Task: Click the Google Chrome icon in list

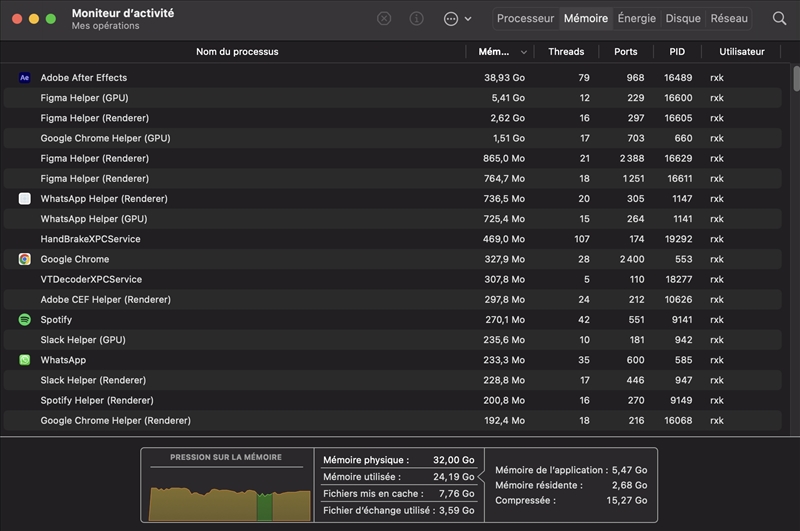Action: pyautogui.click(x=24, y=259)
